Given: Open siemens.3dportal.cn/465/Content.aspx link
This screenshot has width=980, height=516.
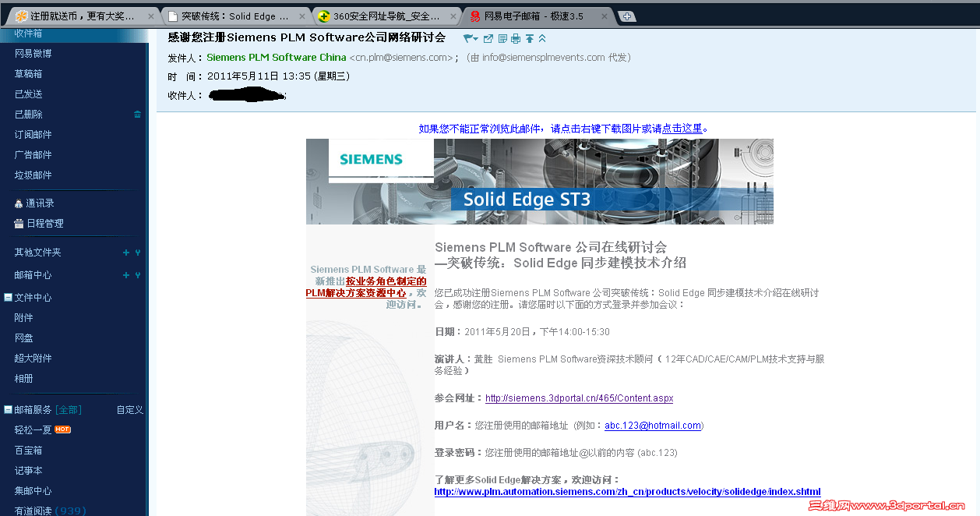Looking at the screenshot, I should tap(579, 398).
